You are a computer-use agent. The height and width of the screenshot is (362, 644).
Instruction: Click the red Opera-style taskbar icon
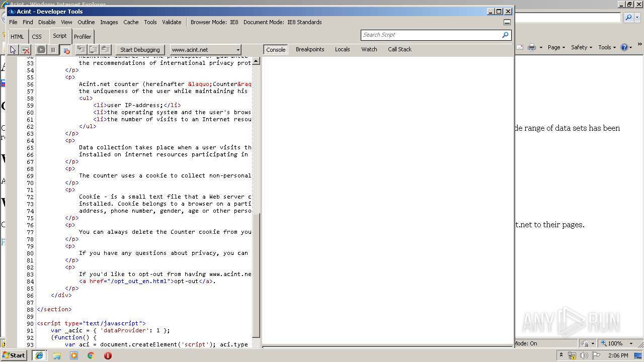pyautogui.click(x=108, y=355)
